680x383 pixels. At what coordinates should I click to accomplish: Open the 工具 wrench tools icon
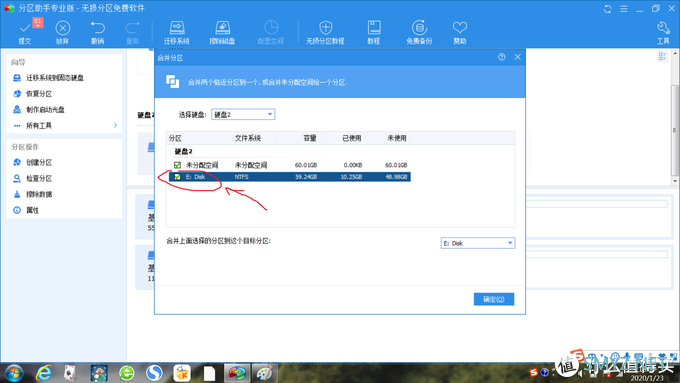(663, 28)
